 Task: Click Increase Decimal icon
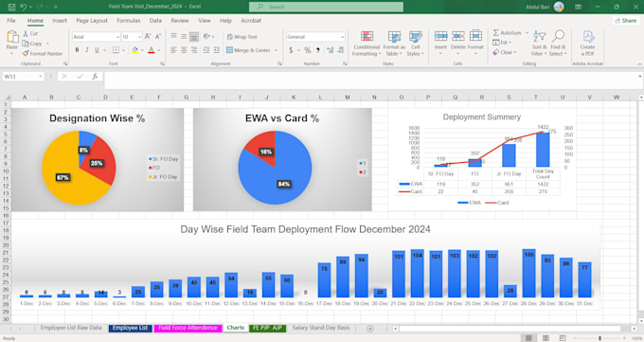[x=330, y=50]
